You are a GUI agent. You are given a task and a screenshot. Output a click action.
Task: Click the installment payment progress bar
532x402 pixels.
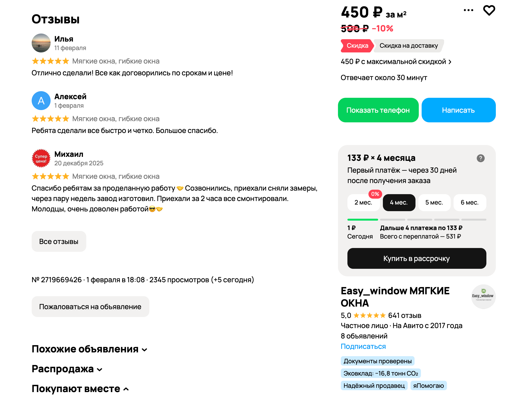point(417,220)
